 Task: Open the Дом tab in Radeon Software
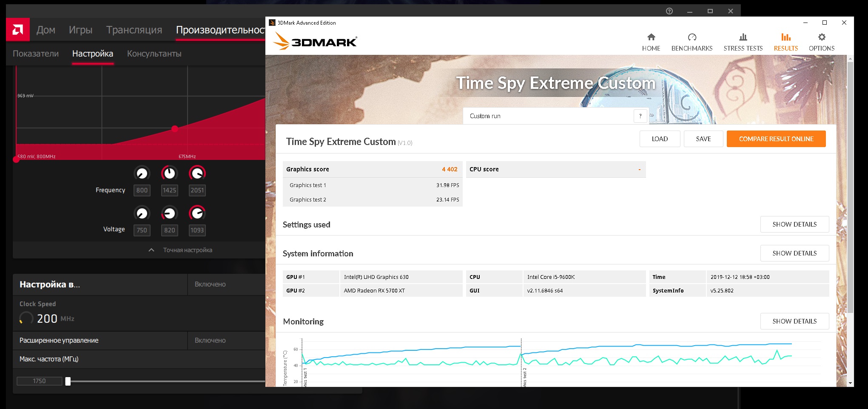46,30
